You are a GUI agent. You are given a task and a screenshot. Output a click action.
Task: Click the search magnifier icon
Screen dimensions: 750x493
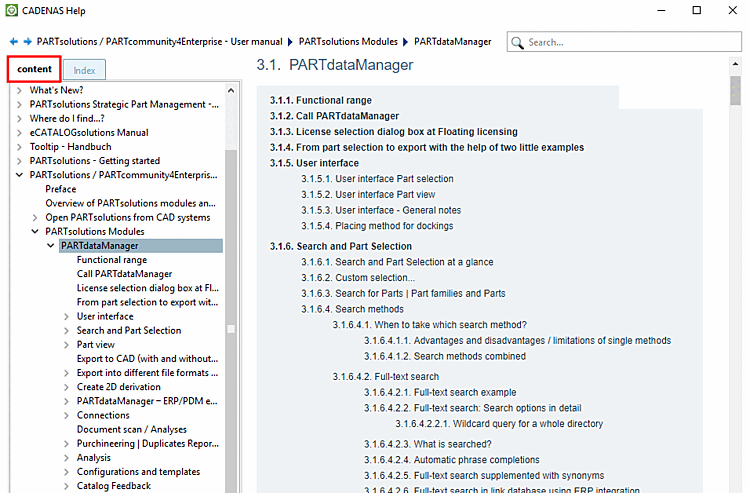click(517, 43)
